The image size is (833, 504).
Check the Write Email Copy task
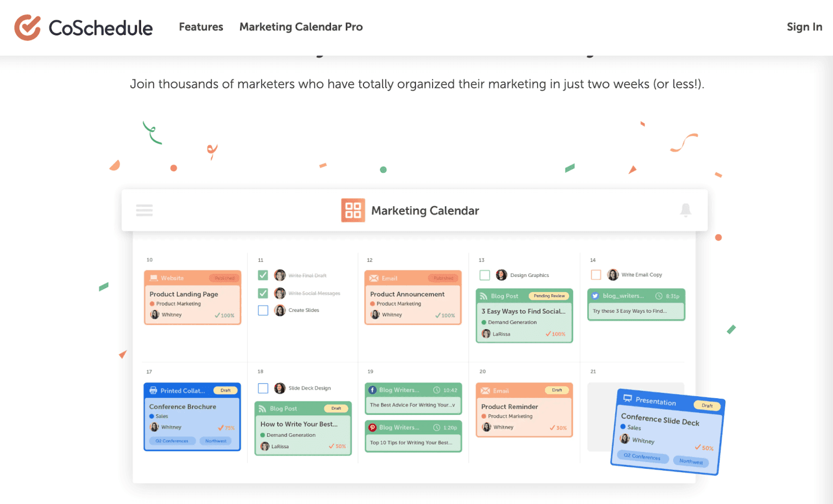pos(596,274)
